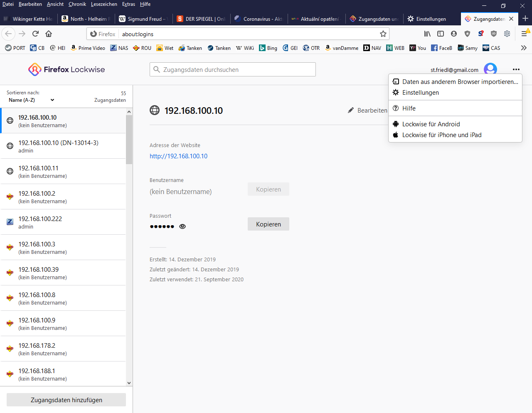Screen dimensions: 532x413
Task: Choose Daten aus anderem Browser importieren
Action: point(460,82)
